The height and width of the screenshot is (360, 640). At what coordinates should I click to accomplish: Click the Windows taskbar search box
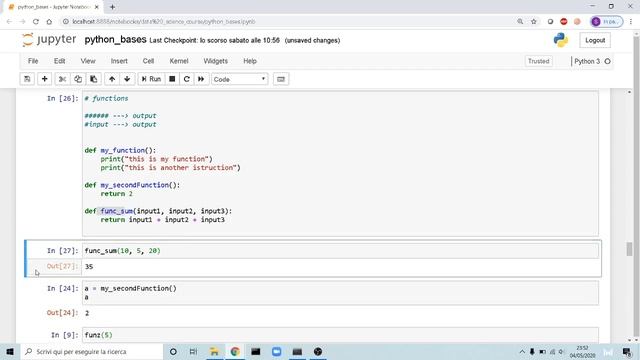(x=91, y=351)
